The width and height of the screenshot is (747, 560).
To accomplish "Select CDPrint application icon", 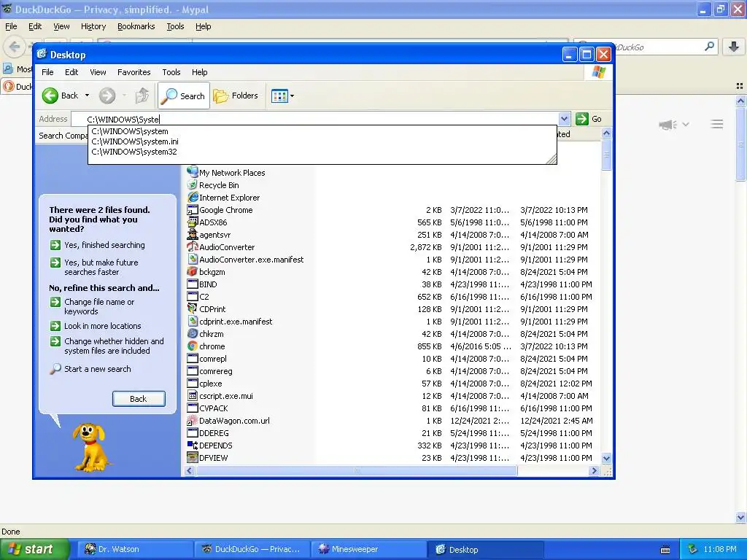I will pos(192,308).
